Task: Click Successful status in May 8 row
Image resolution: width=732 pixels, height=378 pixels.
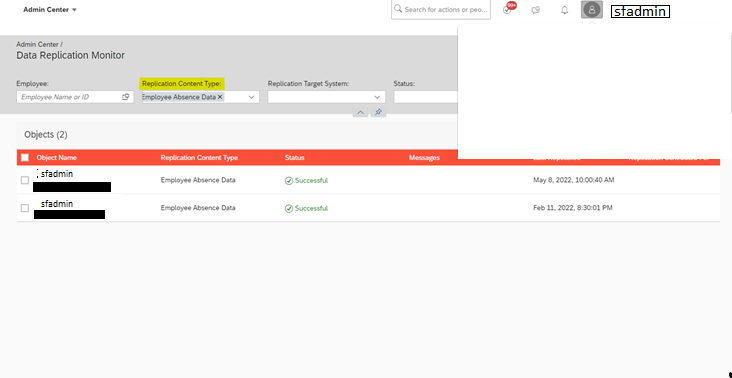Action: pos(311,181)
